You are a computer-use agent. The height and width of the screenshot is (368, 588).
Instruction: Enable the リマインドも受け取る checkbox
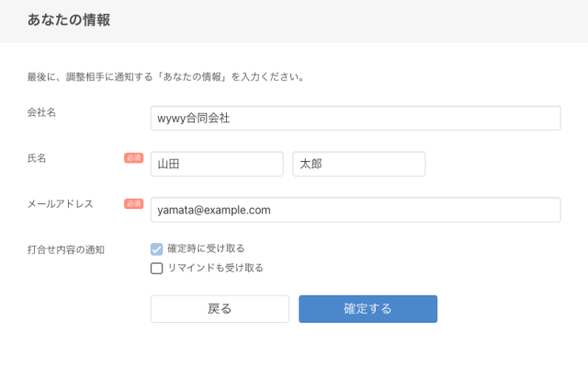point(157,269)
